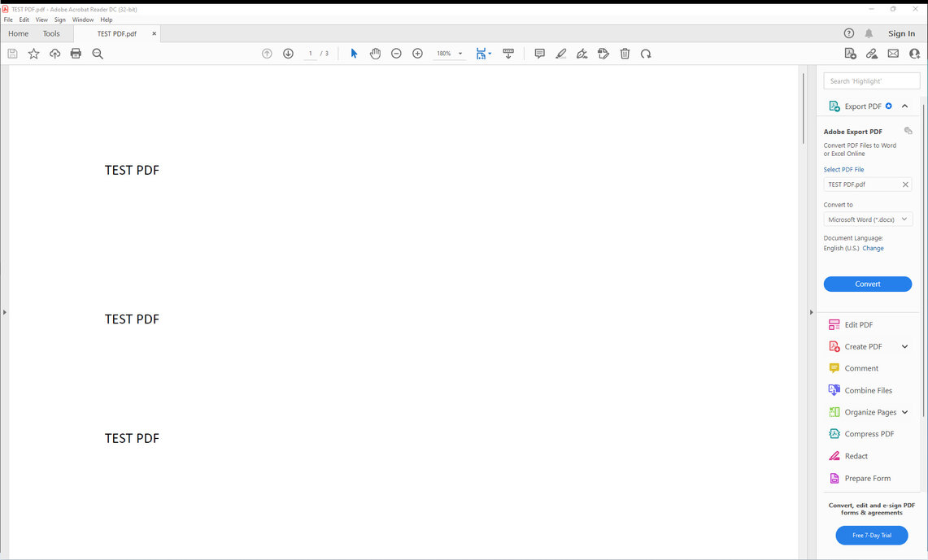
Task: Print the document with the printer icon
Action: 76,54
